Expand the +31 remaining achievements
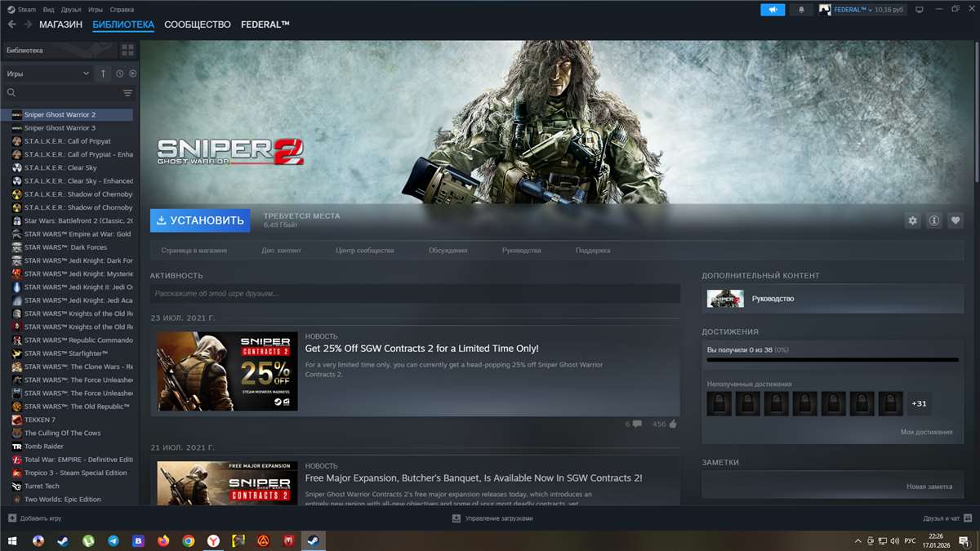 919,403
